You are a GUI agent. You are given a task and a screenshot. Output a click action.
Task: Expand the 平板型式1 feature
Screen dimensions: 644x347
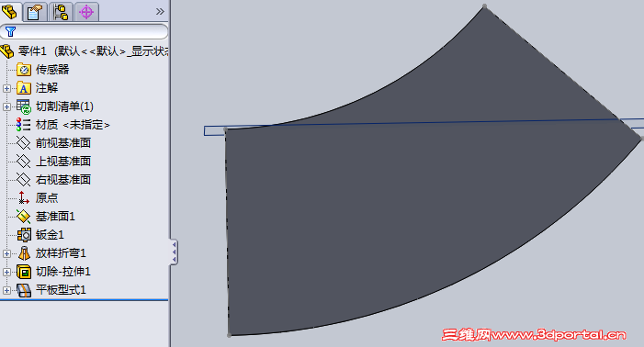pos(6,290)
